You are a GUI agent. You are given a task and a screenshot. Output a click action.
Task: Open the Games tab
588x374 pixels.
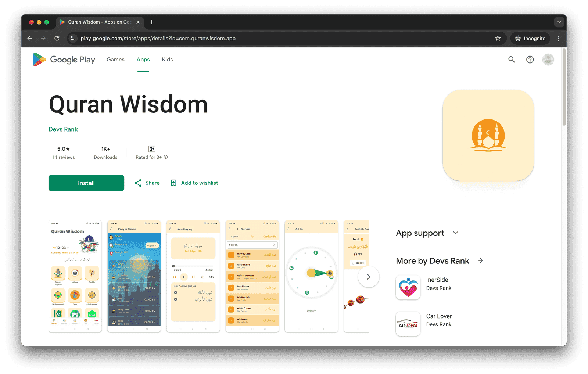(x=115, y=60)
